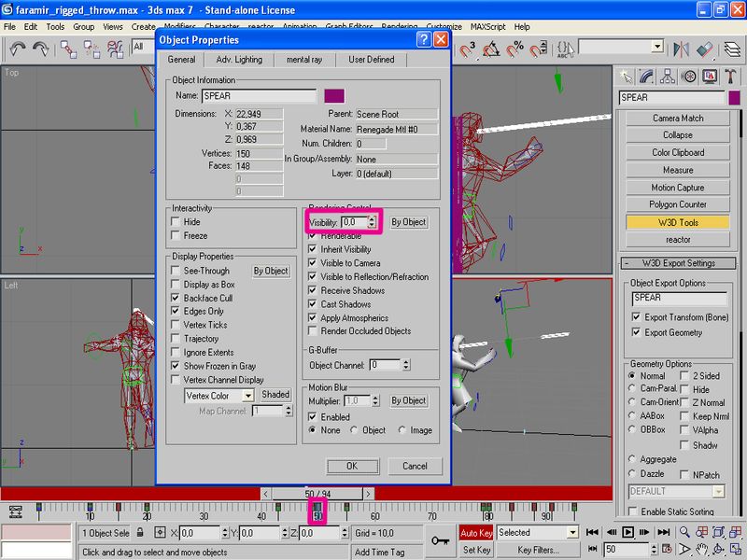Click the current frame spinner arrows

point(655,550)
